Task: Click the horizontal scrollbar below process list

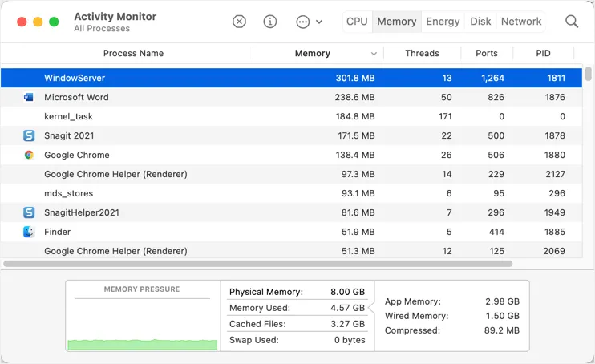Action: click(x=257, y=263)
